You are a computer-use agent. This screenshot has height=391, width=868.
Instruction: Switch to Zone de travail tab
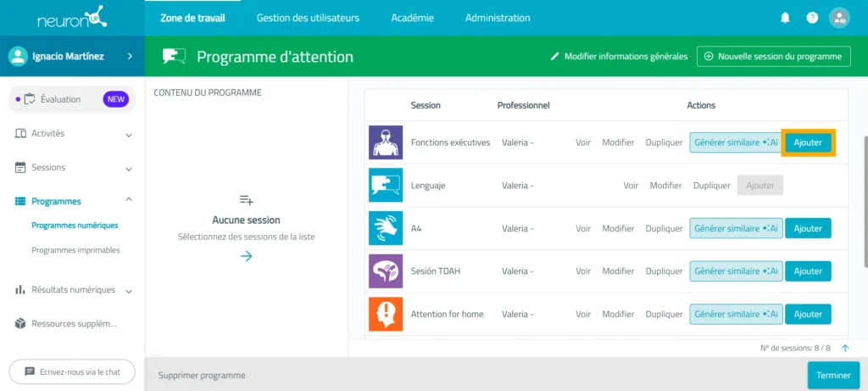[192, 18]
